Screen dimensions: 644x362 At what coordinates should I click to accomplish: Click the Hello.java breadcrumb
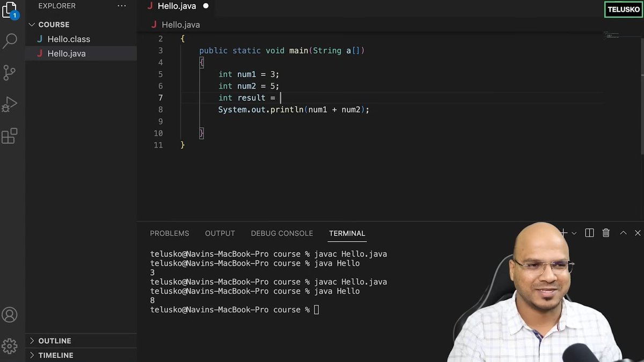[x=181, y=25]
